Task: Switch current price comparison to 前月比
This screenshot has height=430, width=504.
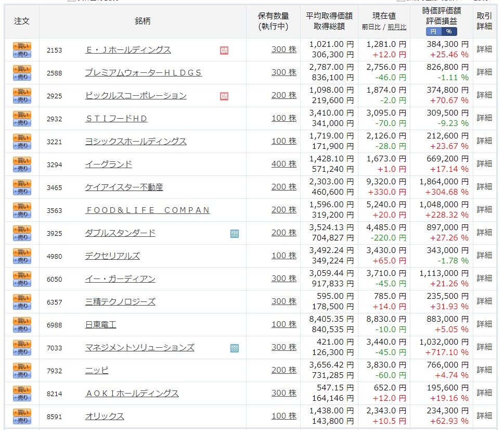Action: coord(396,26)
